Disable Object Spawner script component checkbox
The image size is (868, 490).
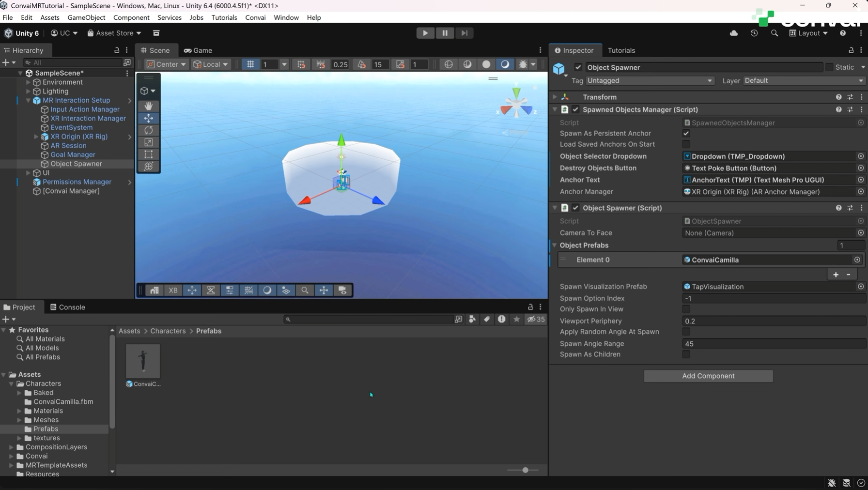click(575, 208)
